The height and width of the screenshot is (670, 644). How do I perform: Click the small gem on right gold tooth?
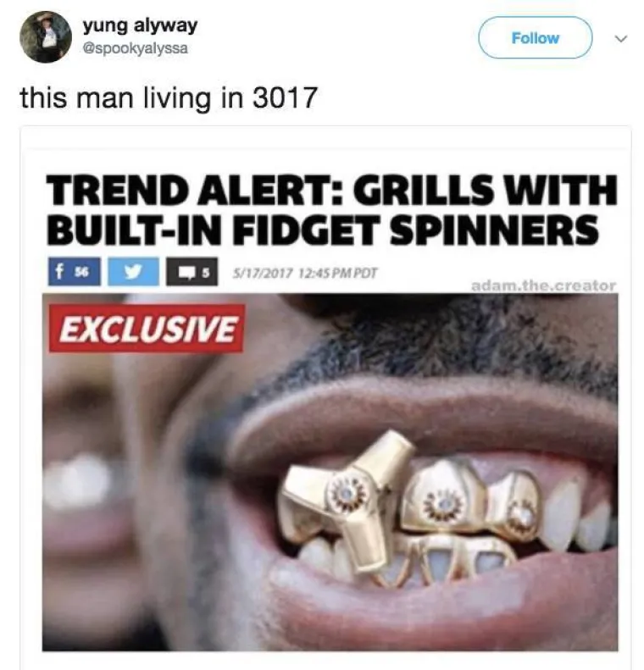tap(522, 515)
